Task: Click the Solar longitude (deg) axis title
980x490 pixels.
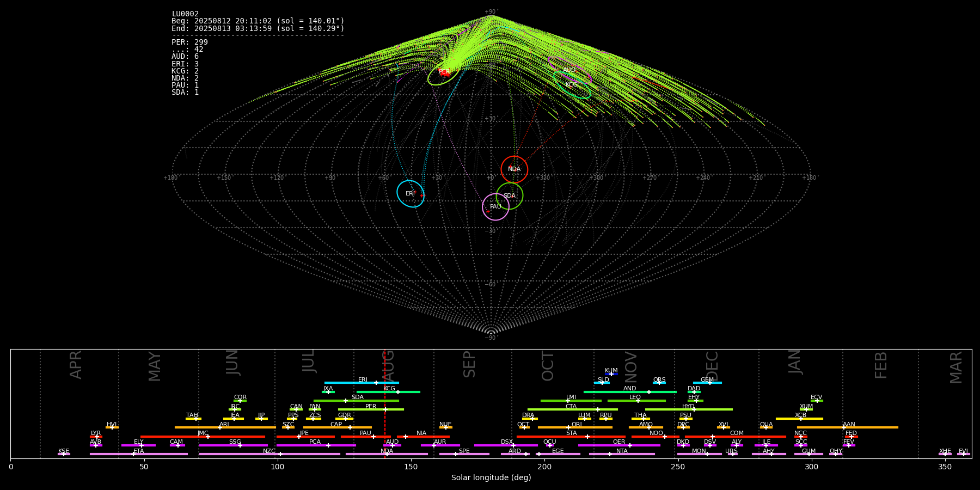Action: (491, 478)
